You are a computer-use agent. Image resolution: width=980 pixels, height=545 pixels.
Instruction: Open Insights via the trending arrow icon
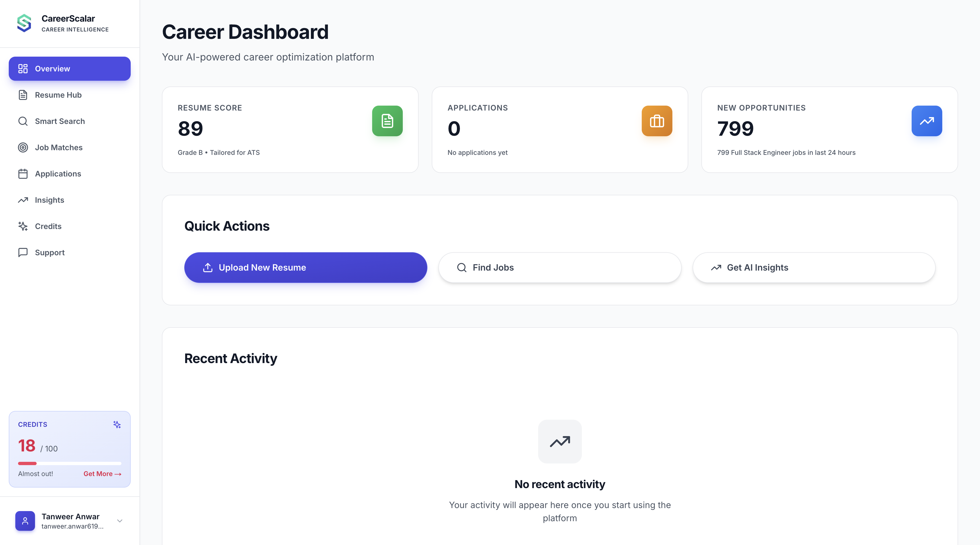pos(23,200)
